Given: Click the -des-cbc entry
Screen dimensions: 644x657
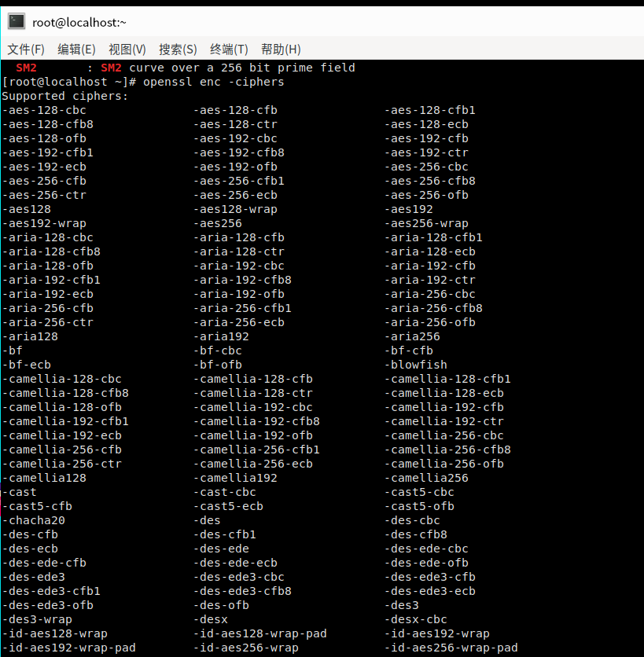Looking at the screenshot, I should tap(412, 520).
